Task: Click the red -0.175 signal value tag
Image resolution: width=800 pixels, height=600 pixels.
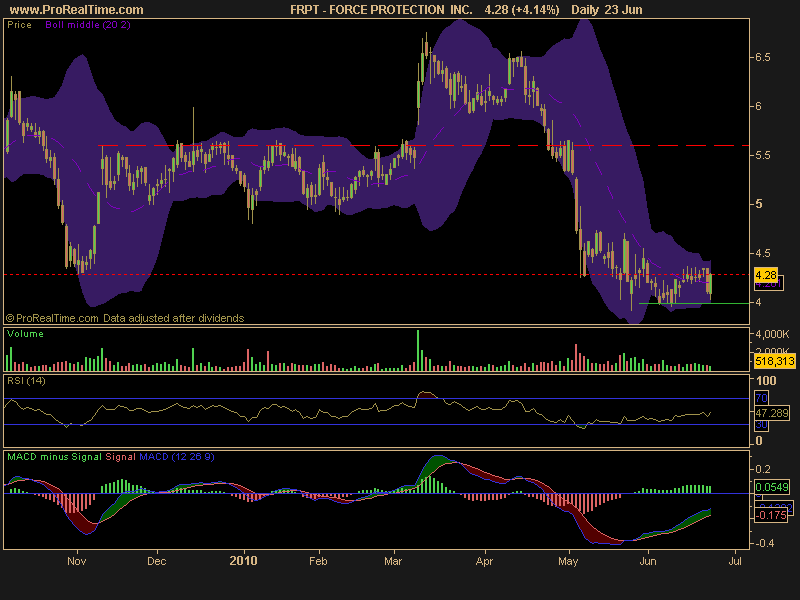Action: pyautogui.click(x=770, y=515)
